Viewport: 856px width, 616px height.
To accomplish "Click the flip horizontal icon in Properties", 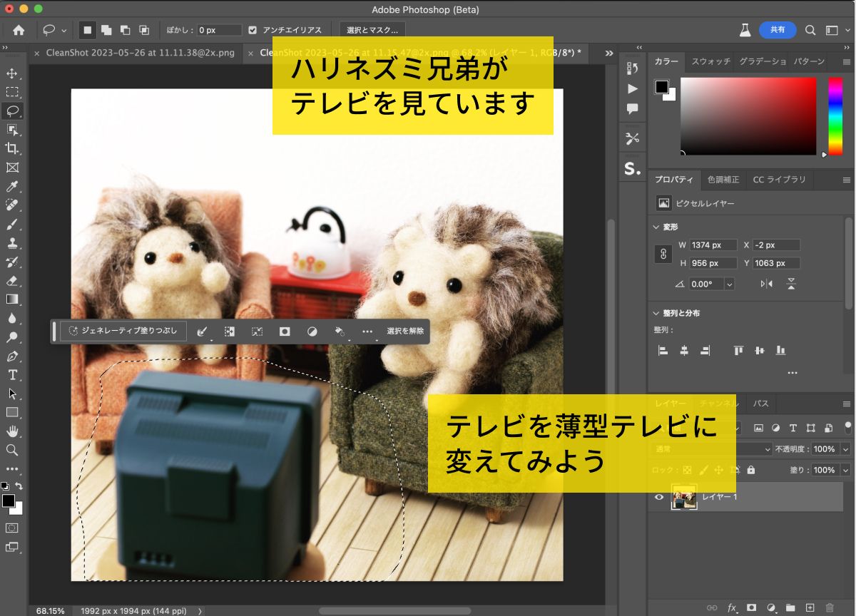I will [x=767, y=284].
